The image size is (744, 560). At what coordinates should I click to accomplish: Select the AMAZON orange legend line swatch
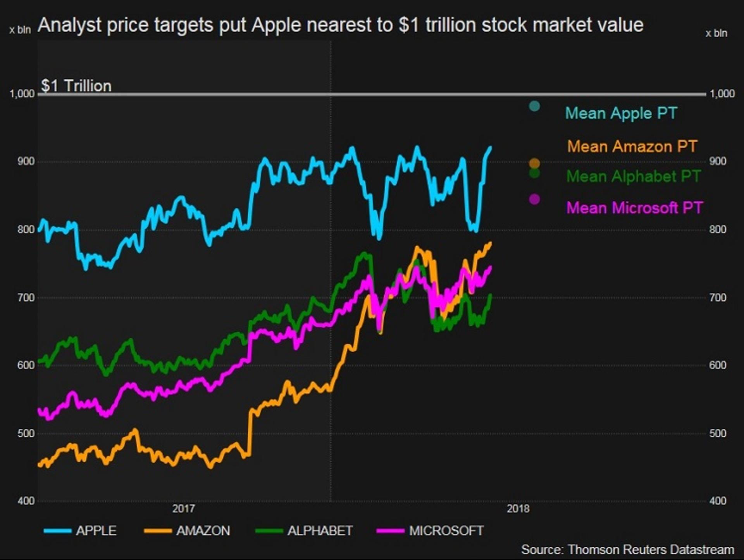(158, 531)
